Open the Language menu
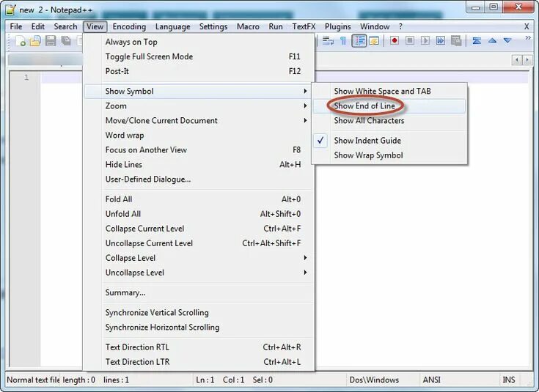539x392 pixels. click(x=172, y=26)
